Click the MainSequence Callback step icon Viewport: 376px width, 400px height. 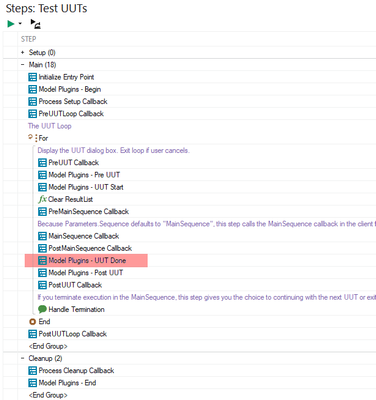click(x=42, y=236)
